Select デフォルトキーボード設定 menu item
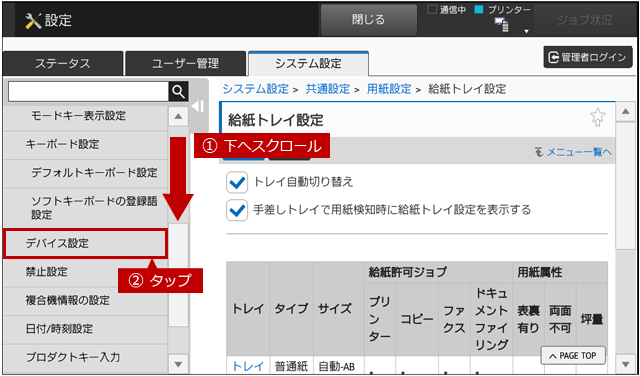 click(85, 173)
